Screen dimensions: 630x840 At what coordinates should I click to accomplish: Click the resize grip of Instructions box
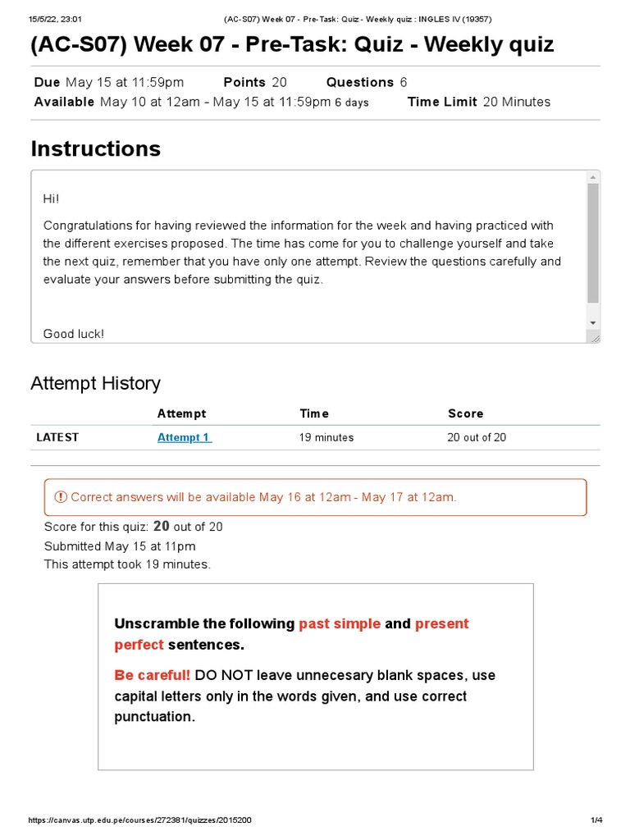click(596, 338)
